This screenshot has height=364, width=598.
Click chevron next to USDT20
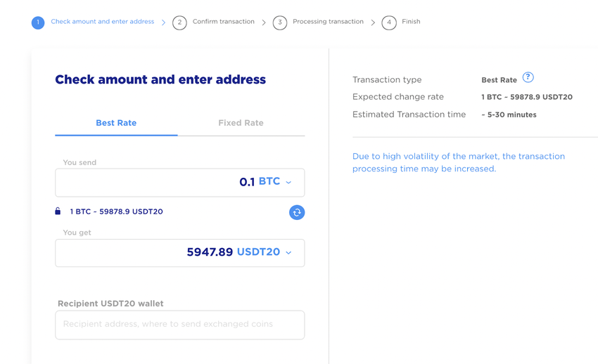pyautogui.click(x=288, y=253)
